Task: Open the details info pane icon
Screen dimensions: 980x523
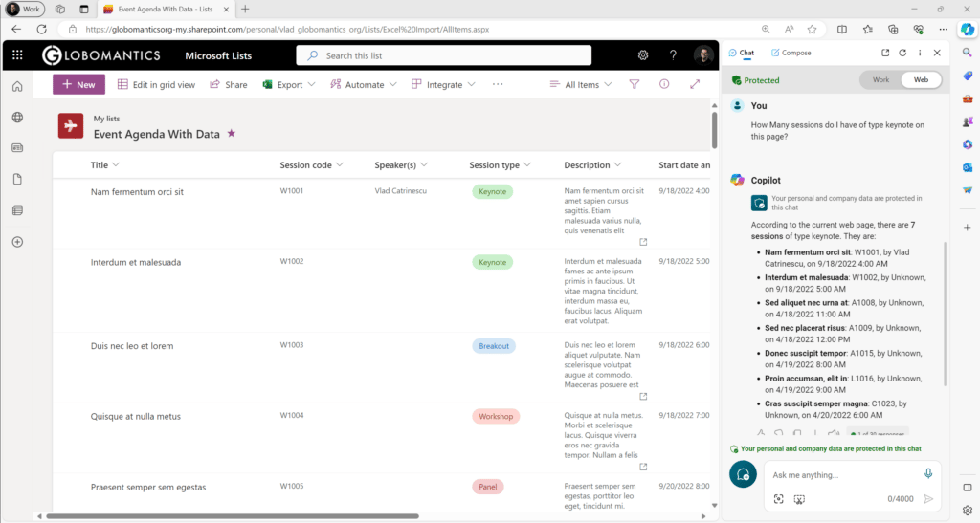Action: (664, 84)
